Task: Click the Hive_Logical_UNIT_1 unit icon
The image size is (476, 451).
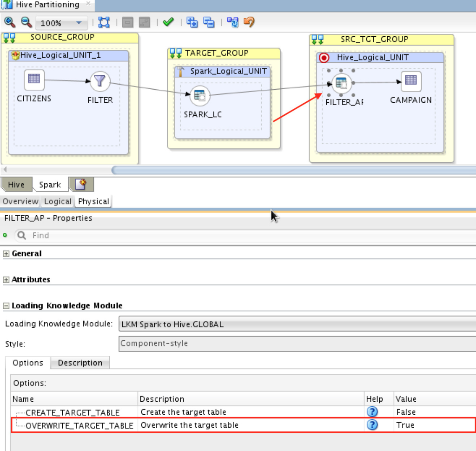Action: 15,55
